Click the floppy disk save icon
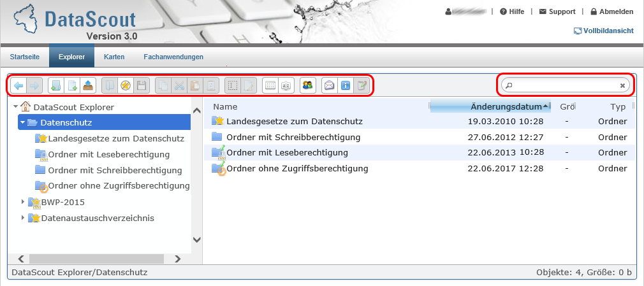The width and height of the screenshot is (644, 286). pos(142,85)
